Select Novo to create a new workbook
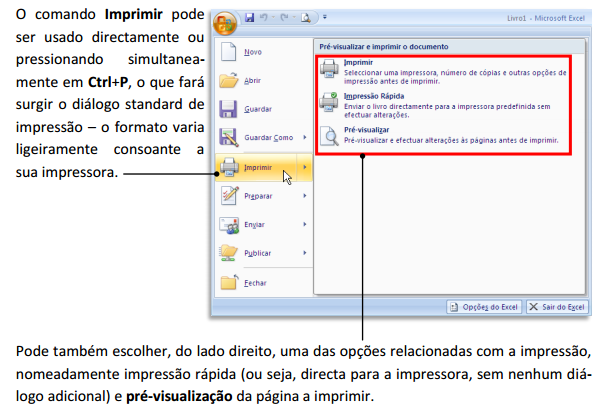This screenshot has height=417, width=606. pyautogui.click(x=254, y=51)
